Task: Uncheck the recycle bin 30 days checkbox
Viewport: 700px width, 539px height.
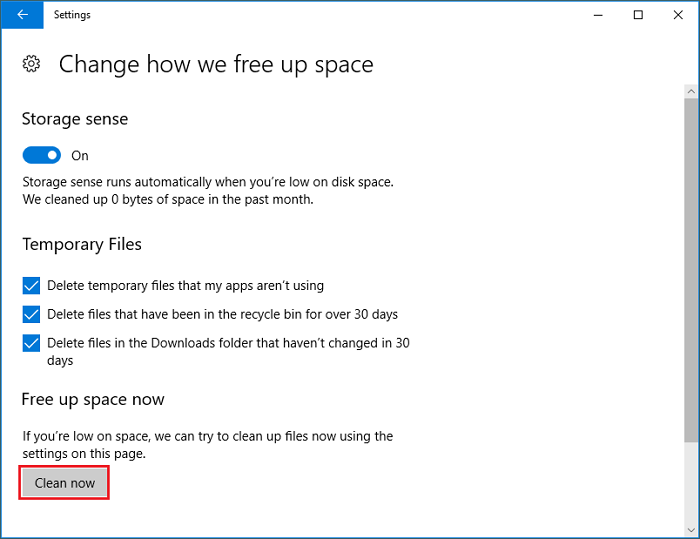Action: 31,314
